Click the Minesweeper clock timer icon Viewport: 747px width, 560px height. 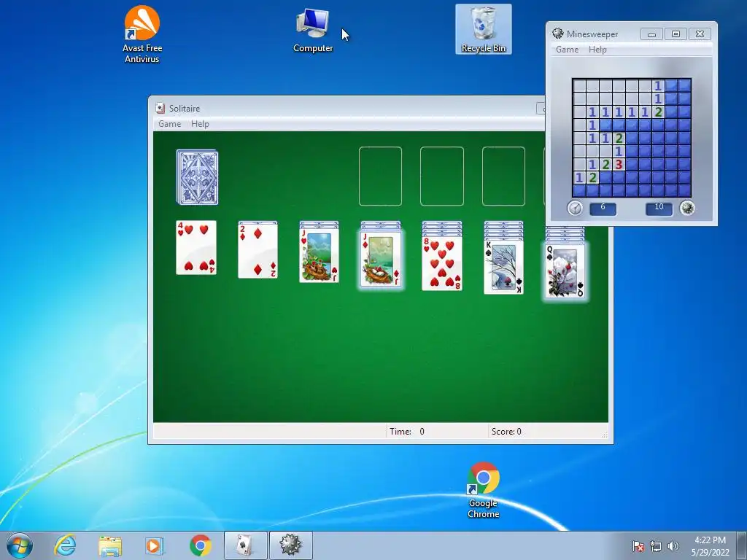575,208
